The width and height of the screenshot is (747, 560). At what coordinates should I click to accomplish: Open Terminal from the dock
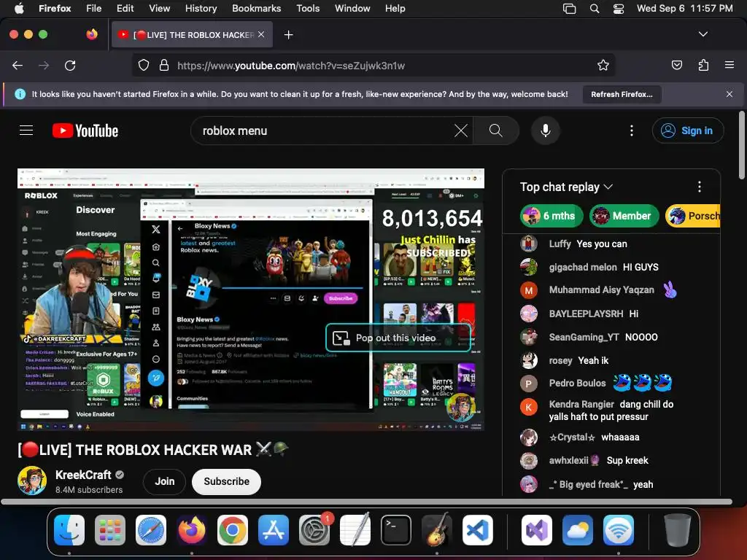pyautogui.click(x=396, y=530)
